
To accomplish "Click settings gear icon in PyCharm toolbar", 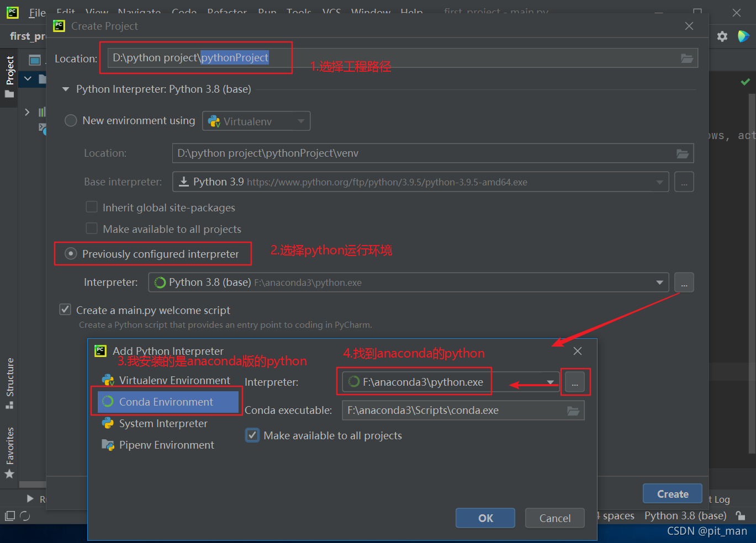I will pyautogui.click(x=722, y=36).
